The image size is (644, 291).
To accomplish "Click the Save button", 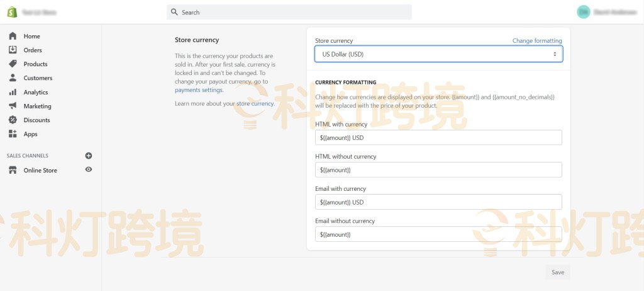I will click(557, 272).
